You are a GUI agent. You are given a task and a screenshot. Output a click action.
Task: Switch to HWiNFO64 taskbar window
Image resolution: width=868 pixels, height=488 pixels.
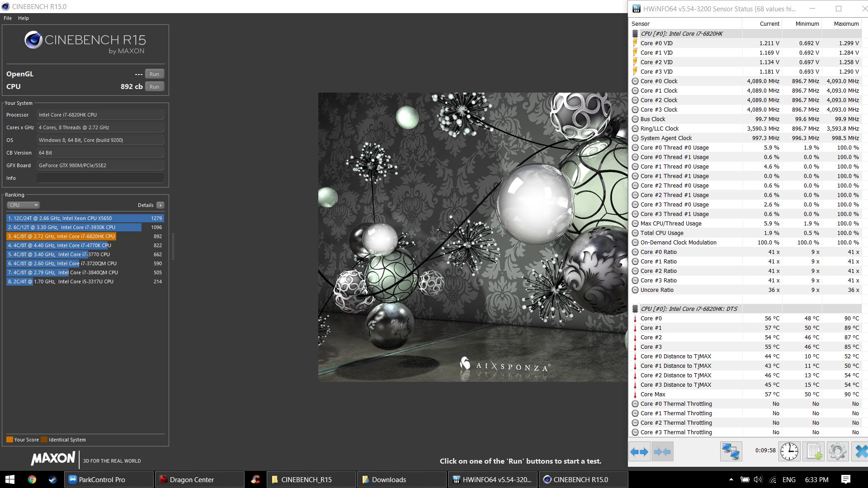(x=493, y=479)
